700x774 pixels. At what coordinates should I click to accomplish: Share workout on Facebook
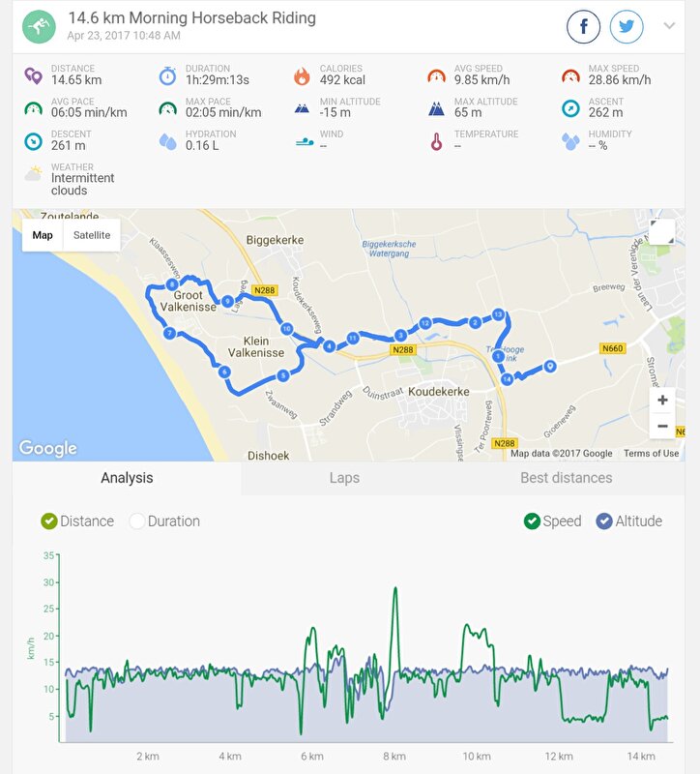[583, 26]
